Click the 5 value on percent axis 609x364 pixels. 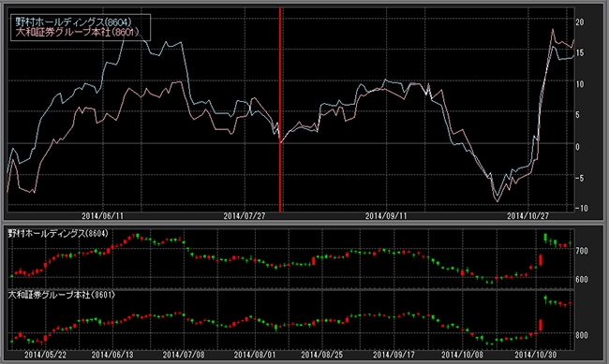tap(578, 115)
